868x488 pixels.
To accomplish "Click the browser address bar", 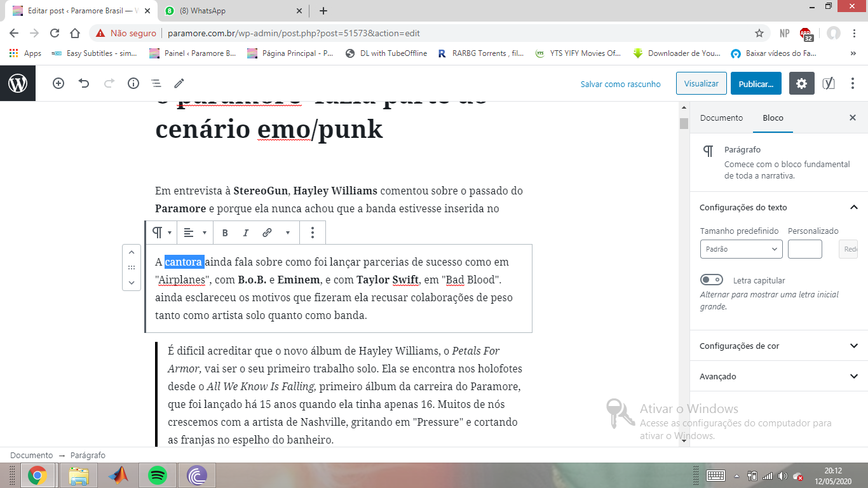I will tap(430, 33).
